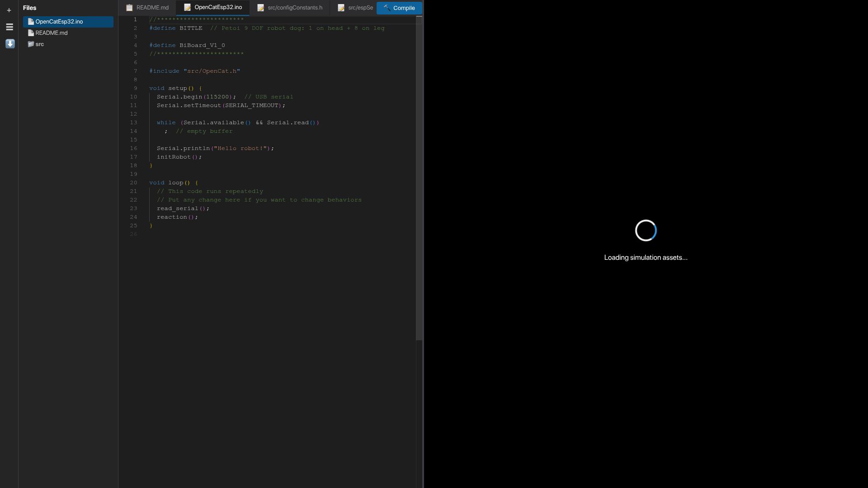Click 'initRobot();' on line 17
868x488 pixels.
coord(179,157)
